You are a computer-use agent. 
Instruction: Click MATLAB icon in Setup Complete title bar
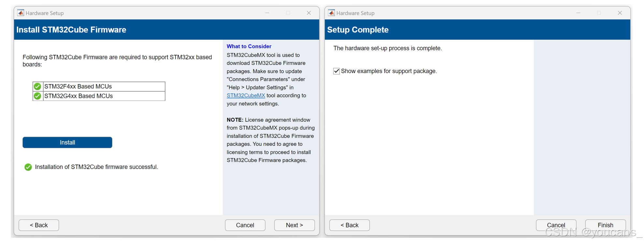coord(331,13)
